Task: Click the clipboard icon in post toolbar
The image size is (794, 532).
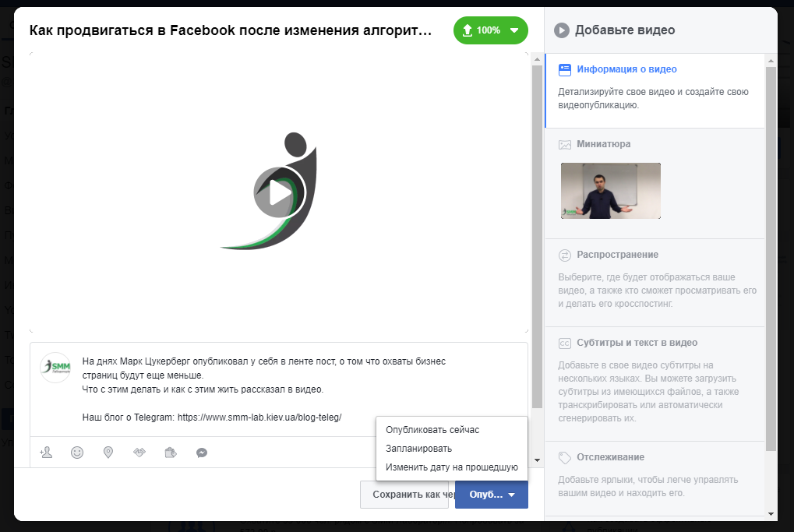Action: [171, 453]
